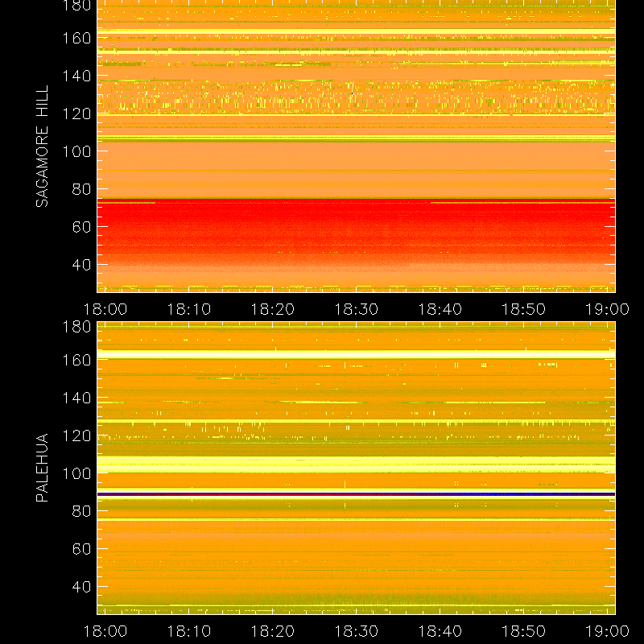Pick the 80 label on Palehua axis

pyautogui.click(x=81, y=511)
